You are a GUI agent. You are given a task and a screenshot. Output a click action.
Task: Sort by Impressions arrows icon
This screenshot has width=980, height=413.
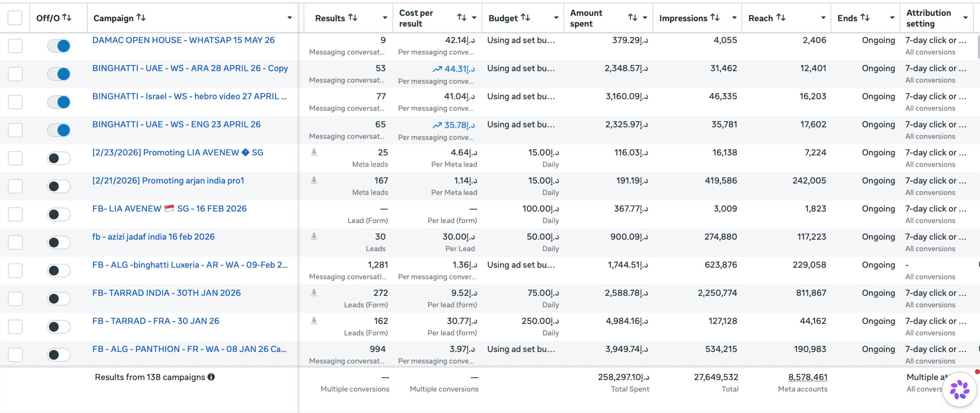coord(715,18)
